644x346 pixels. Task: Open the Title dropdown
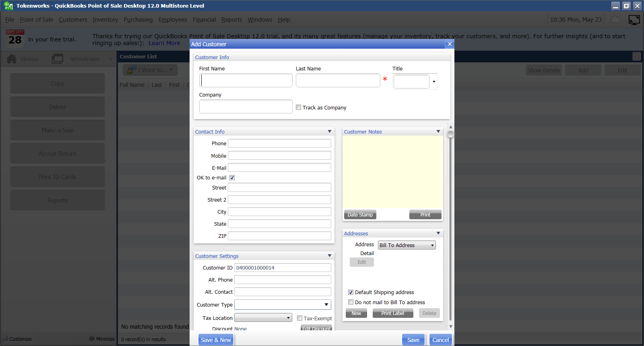(434, 82)
